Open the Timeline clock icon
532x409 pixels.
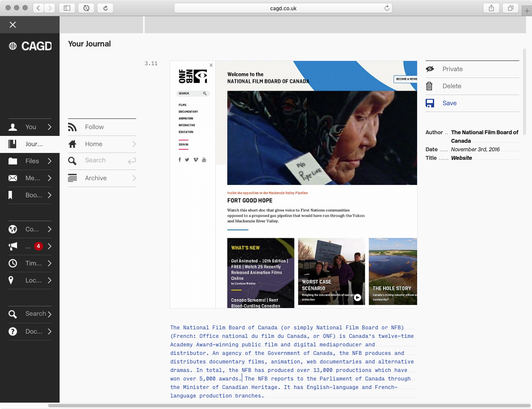[13, 263]
